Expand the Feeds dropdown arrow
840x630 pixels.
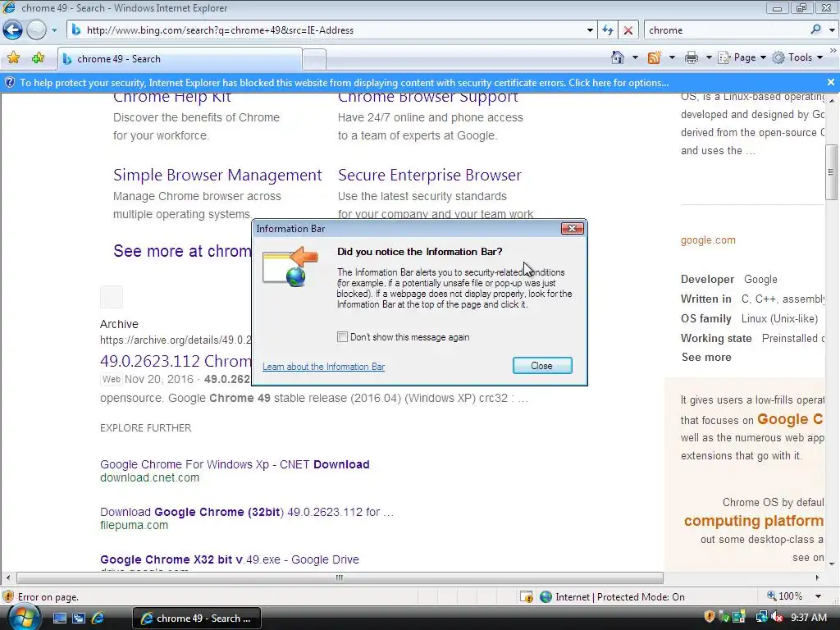pos(671,57)
